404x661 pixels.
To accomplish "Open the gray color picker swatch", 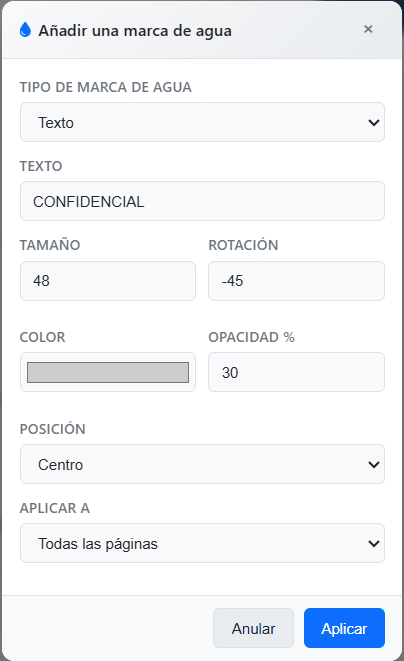I will (108, 372).
